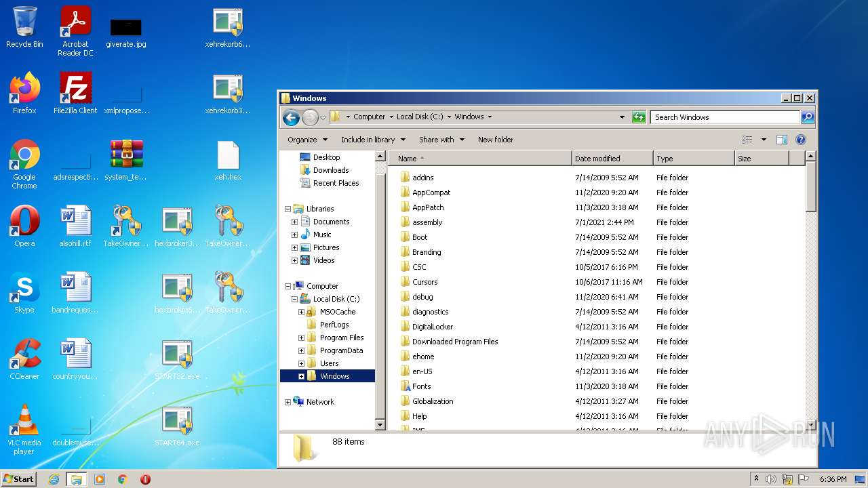Refresh the Windows folder view
The height and width of the screenshot is (488, 868).
[639, 117]
